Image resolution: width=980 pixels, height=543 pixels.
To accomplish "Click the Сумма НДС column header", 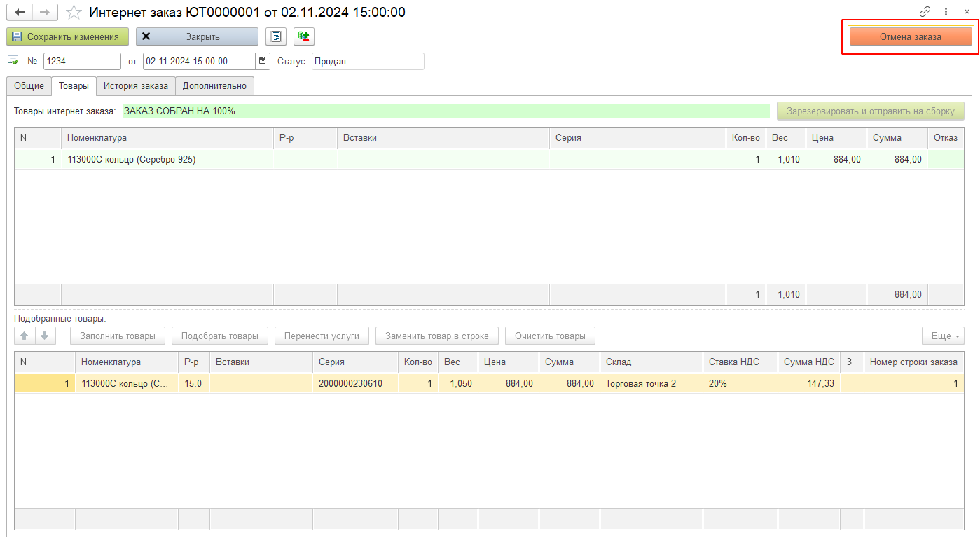I will point(809,362).
